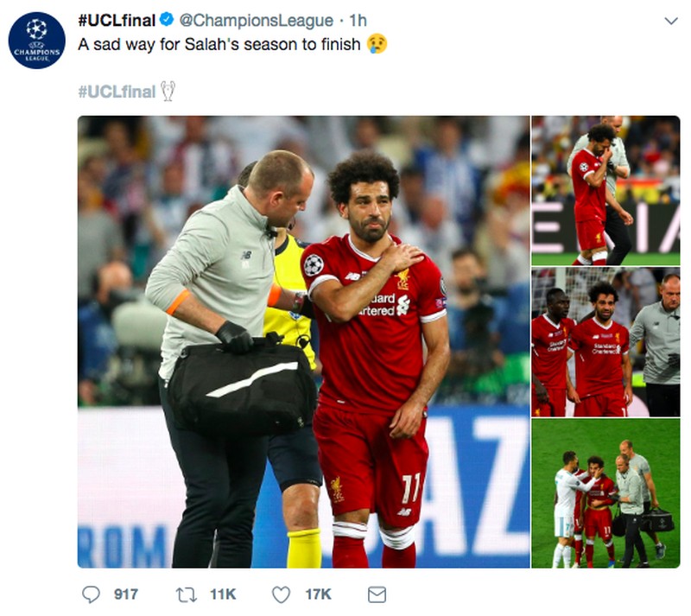Open the bold #UCLfinal account name
The height and width of the screenshot is (616, 691).
[117, 20]
